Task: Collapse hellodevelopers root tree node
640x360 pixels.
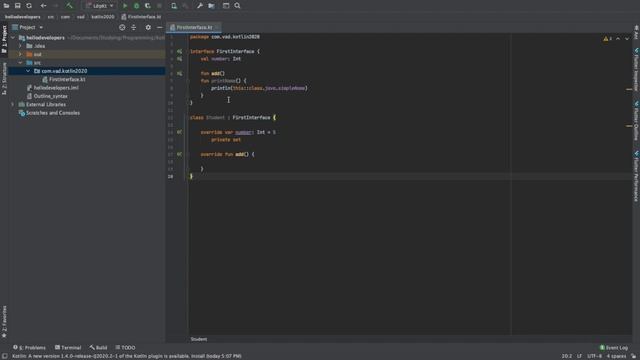Action: pos(13,38)
